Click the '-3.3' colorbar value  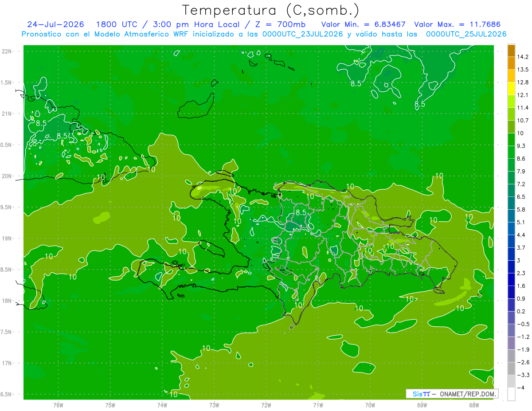(523, 375)
